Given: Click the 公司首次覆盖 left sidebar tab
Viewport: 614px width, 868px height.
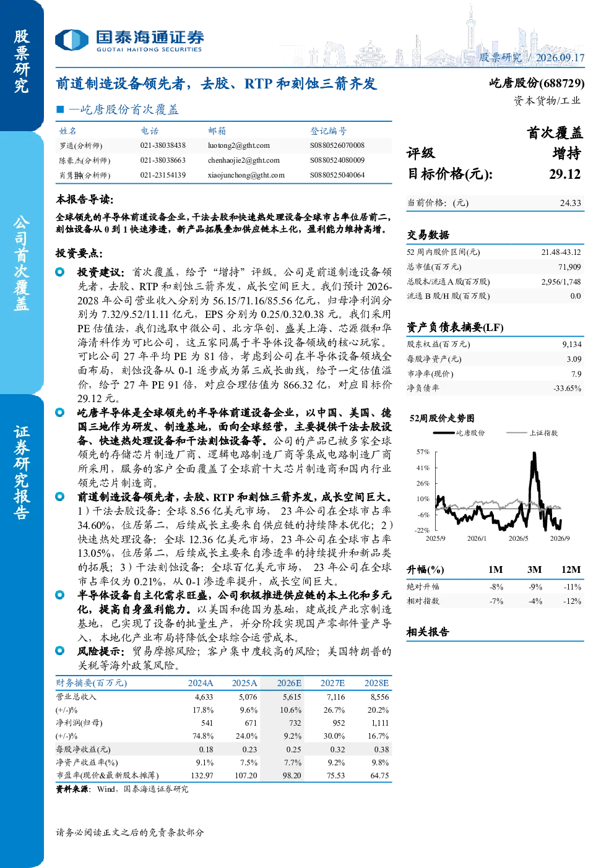Looking at the screenshot, I should pos(22,262).
